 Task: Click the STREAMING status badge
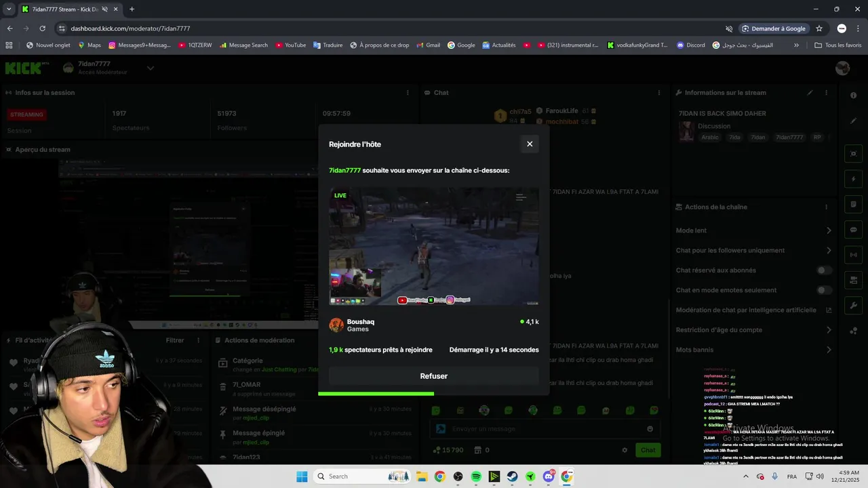(27, 115)
